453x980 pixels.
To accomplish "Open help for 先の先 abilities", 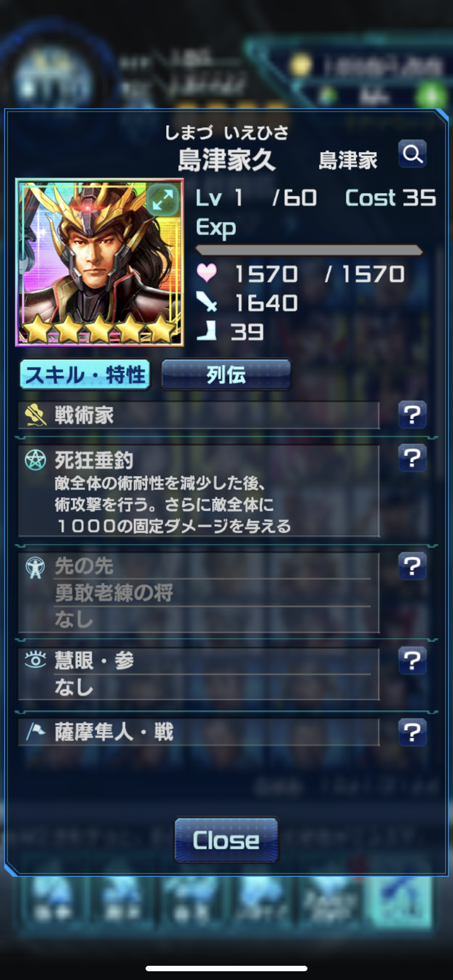I will coord(413,566).
